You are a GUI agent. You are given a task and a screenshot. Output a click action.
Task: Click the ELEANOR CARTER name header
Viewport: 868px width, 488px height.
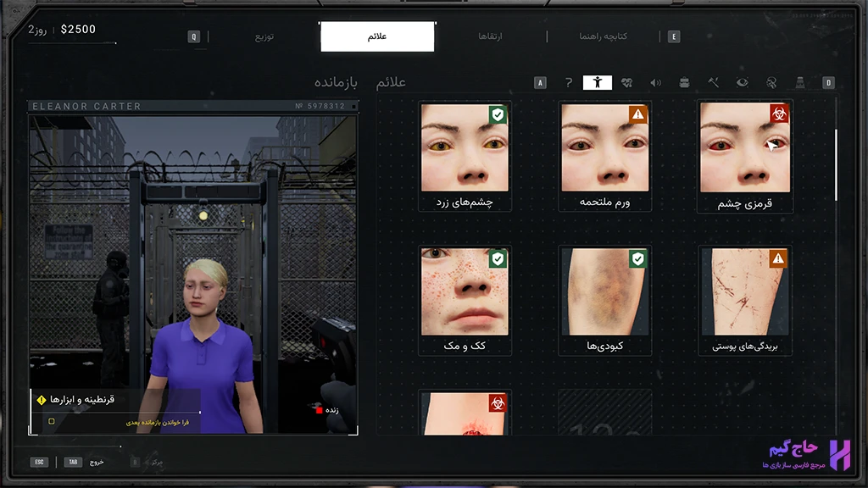(87, 106)
